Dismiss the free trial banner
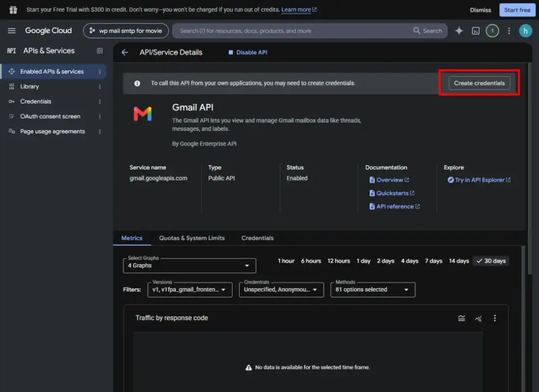Image resolution: width=539 pixels, height=392 pixels. pyautogui.click(x=480, y=10)
